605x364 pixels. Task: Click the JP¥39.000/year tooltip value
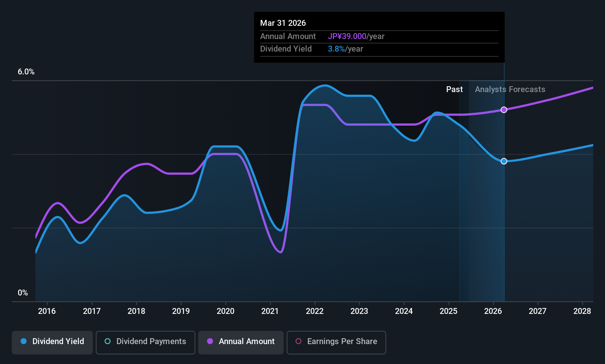pyautogui.click(x=356, y=36)
